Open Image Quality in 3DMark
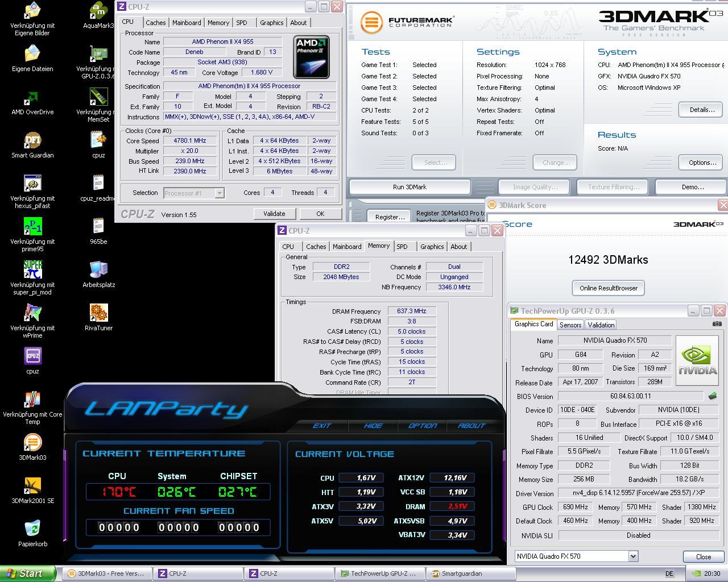This screenshot has height=582, width=728. 535,187
